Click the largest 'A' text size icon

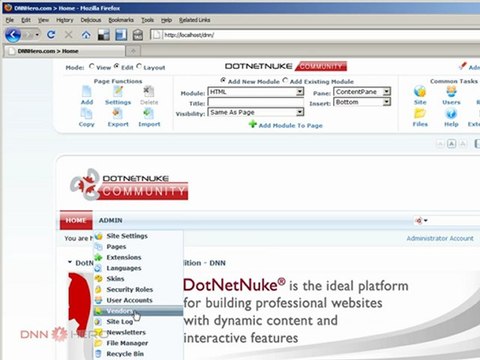pyautogui.click(x=463, y=144)
